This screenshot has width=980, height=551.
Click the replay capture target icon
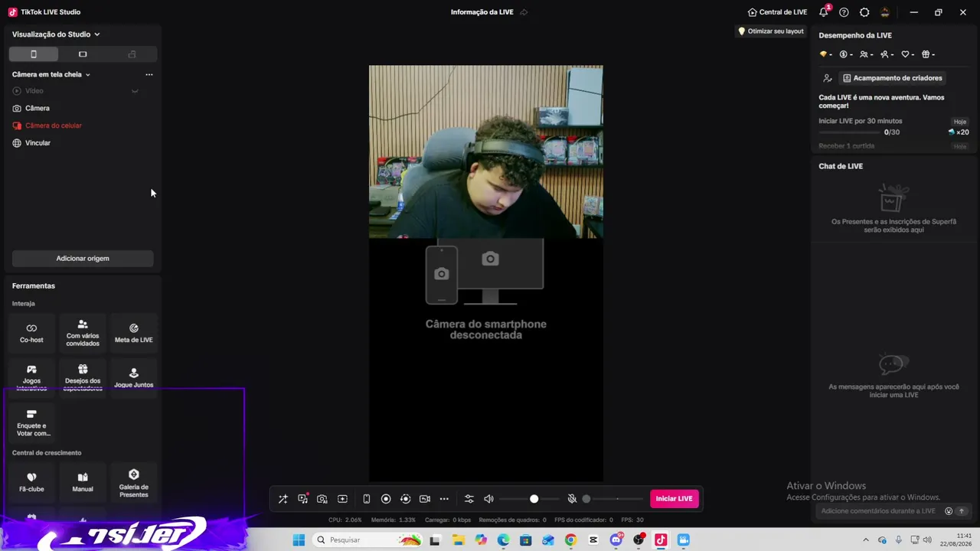pos(406,499)
